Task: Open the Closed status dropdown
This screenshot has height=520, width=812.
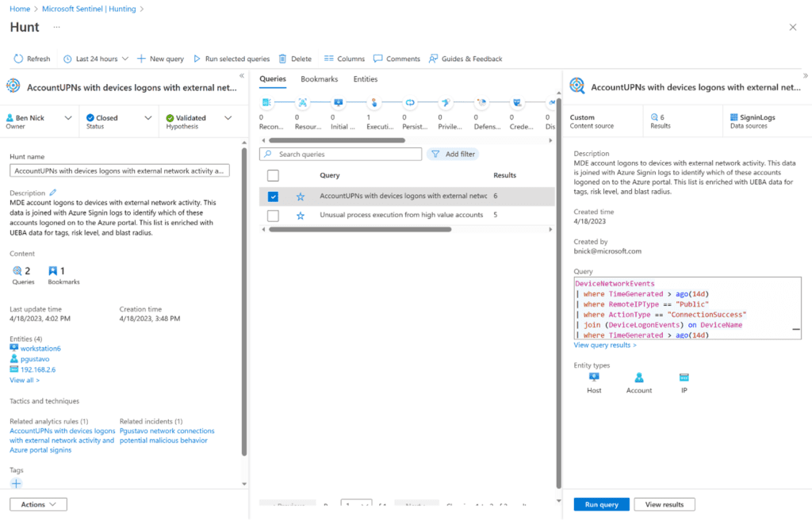Action: [119, 118]
